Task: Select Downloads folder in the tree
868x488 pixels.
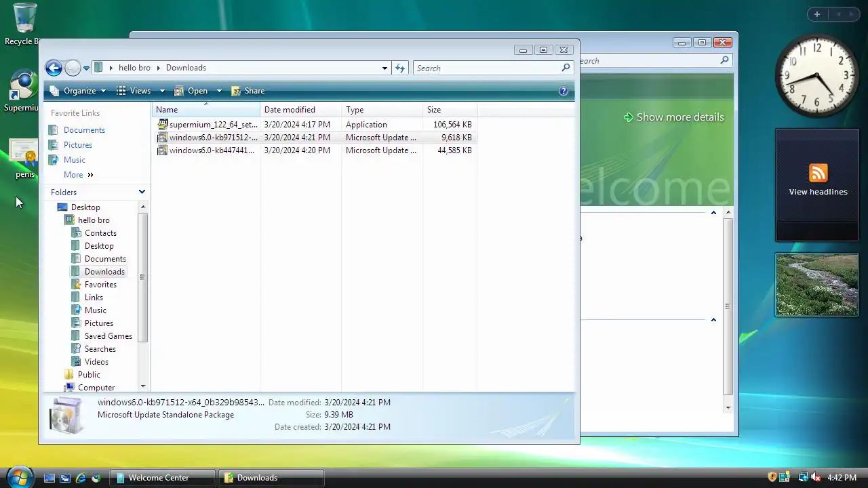Action: (x=104, y=272)
